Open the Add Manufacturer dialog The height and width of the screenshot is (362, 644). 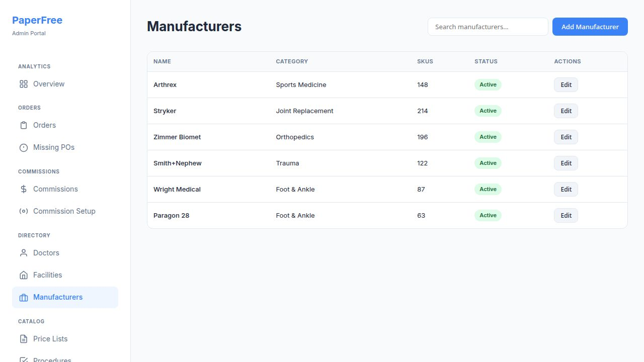[590, 27]
